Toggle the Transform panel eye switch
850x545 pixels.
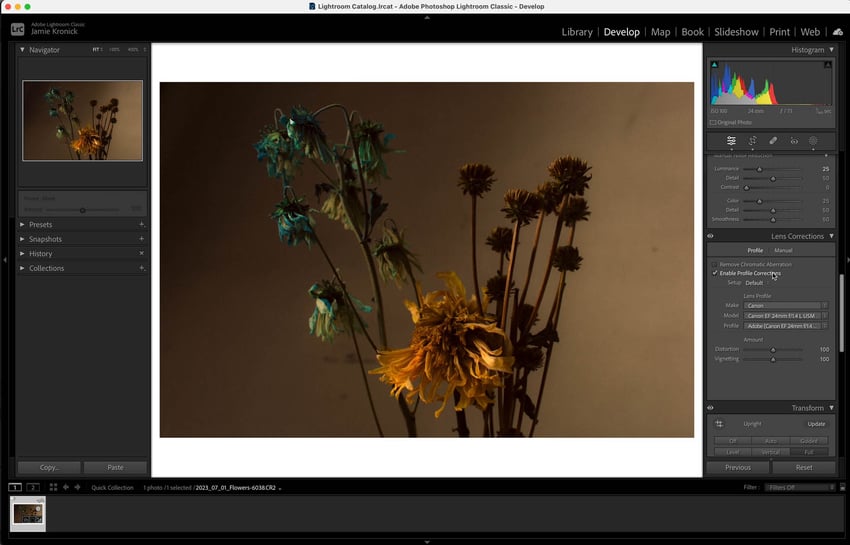coord(710,408)
